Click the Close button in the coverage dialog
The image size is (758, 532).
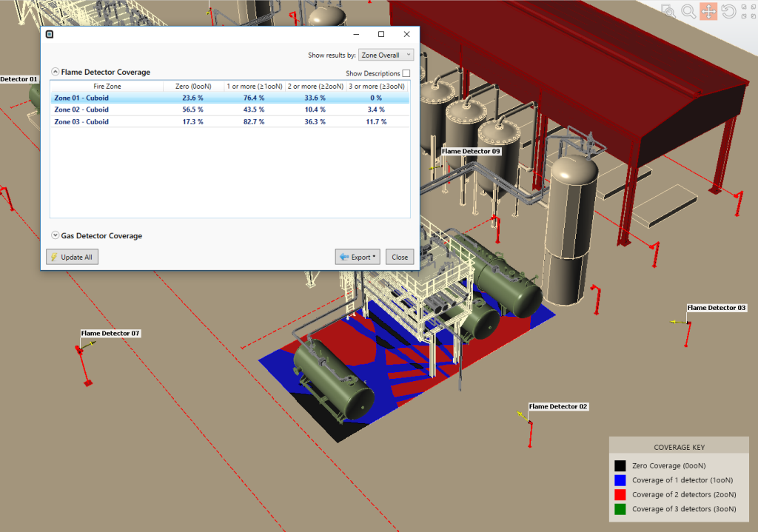point(400,257)
